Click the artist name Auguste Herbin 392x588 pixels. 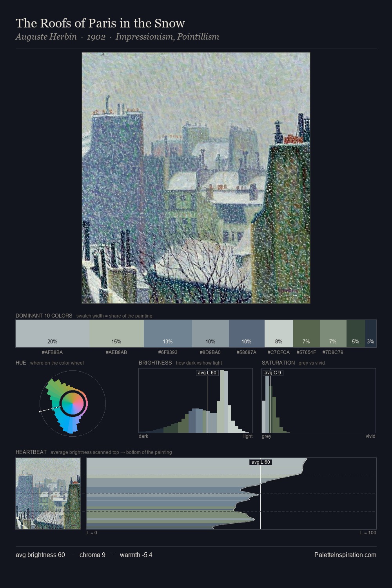coord(46,37)
